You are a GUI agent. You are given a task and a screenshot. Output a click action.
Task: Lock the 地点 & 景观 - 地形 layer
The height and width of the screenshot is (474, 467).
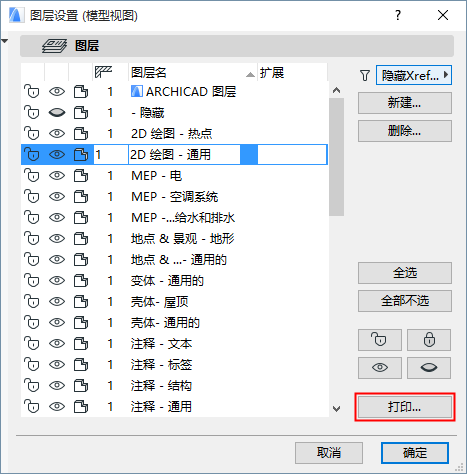[x=32, y=238]
